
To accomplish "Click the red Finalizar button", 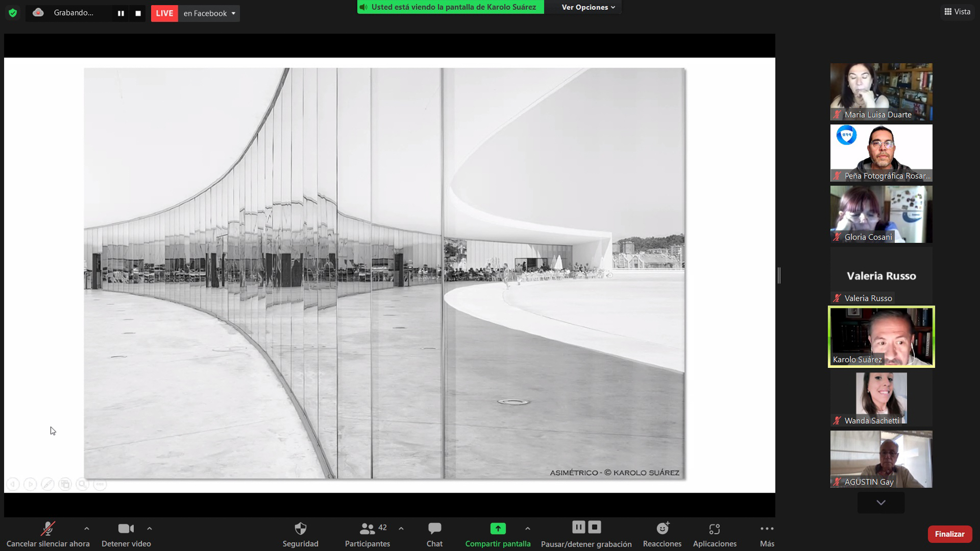I will [950, 534].
